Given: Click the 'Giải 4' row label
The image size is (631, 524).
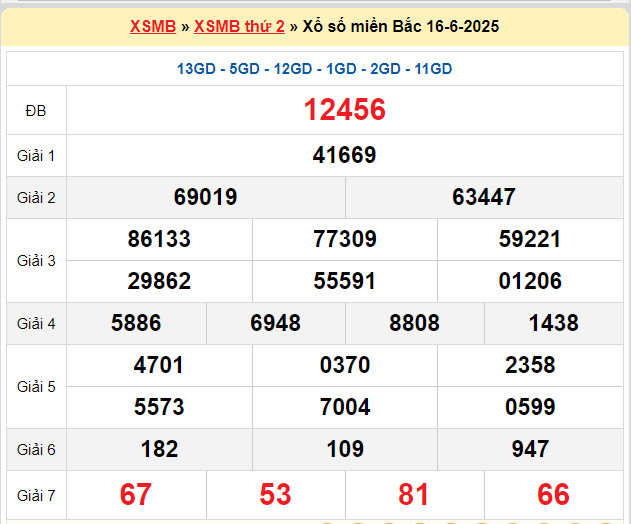Looking at the screenshot, I should point(36,324).
